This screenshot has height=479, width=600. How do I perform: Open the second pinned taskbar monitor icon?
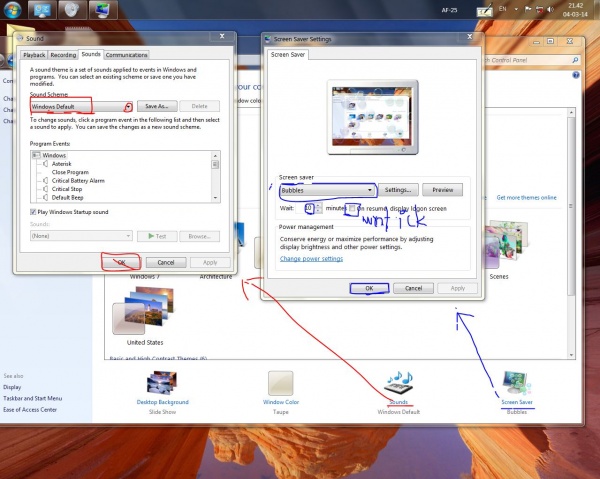pos(42,10)
